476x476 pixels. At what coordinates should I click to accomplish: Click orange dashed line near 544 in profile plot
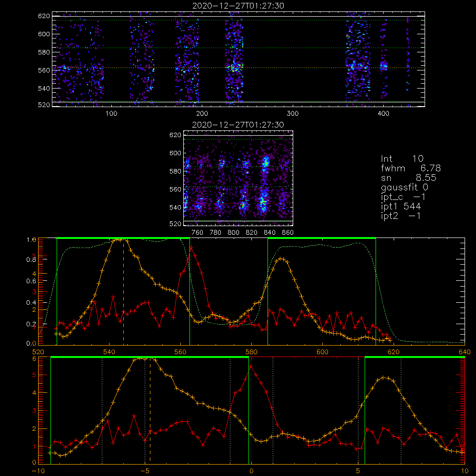[123, 292]
